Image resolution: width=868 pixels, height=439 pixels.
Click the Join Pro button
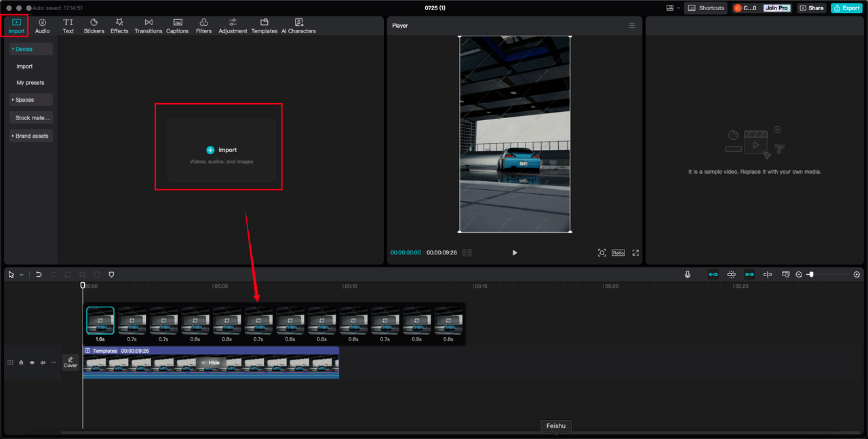click(x=776, y=8)
